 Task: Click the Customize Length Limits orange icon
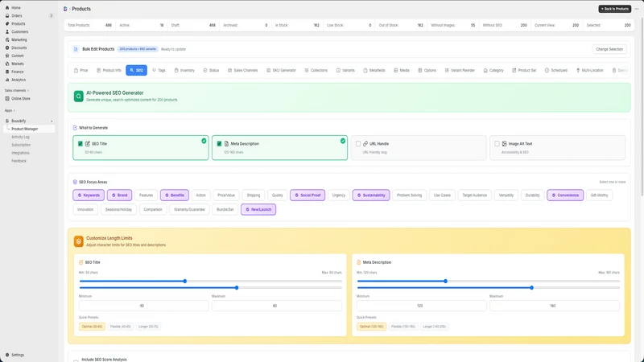coord(78,241)
